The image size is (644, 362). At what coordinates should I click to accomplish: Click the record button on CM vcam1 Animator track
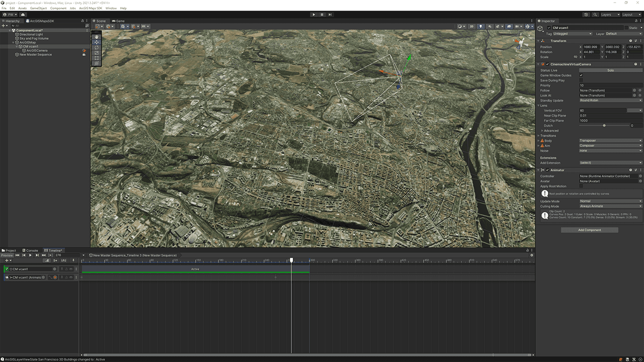tap(55, 277)
